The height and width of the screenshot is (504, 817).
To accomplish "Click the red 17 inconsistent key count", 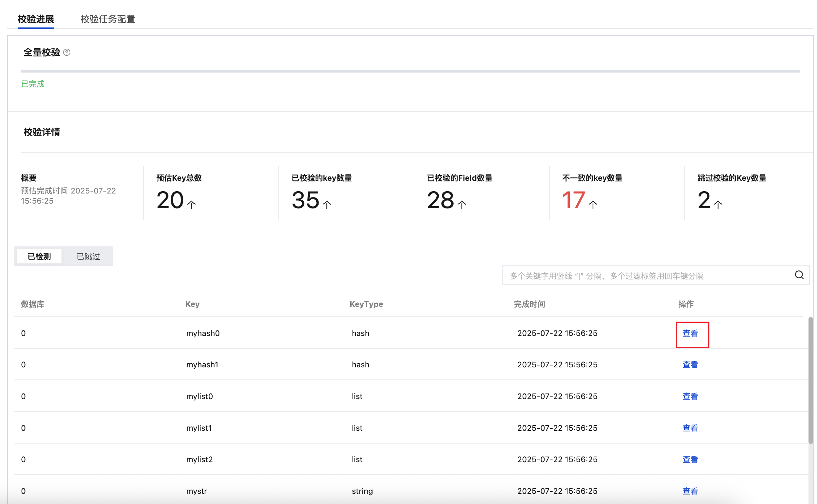I will (573, 200).
